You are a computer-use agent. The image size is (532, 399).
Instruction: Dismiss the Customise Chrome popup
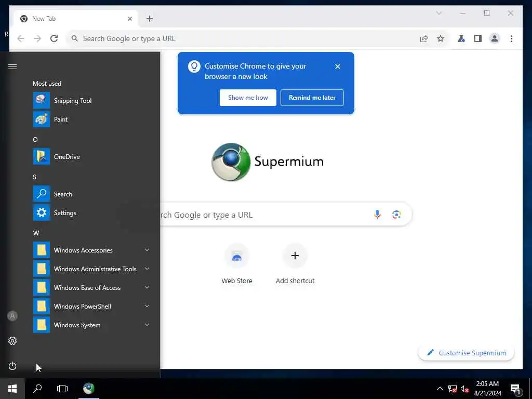pyautogui.click(x=338, y=66)
